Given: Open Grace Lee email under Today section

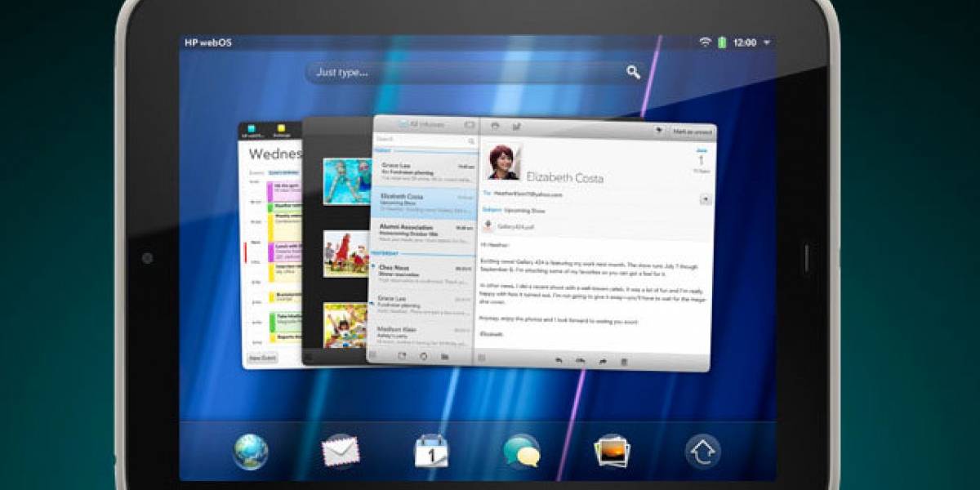Looking at the screenshot, I should 423,170.
